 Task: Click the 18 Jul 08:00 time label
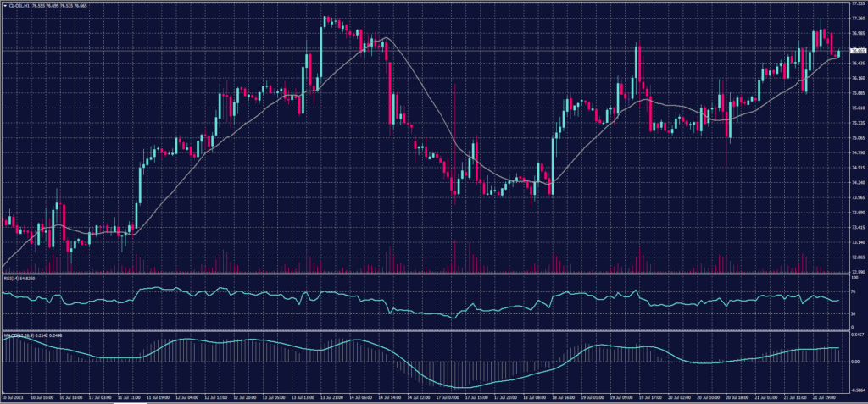tap(532, 396)
